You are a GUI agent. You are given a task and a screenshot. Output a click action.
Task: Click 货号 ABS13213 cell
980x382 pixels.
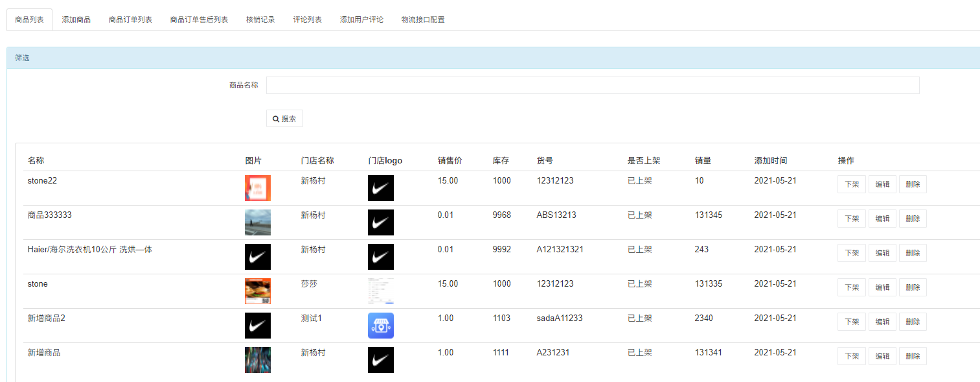point(556,215)
